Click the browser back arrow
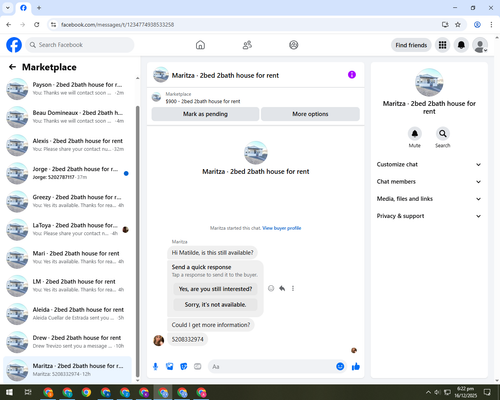 coord(9,25)
